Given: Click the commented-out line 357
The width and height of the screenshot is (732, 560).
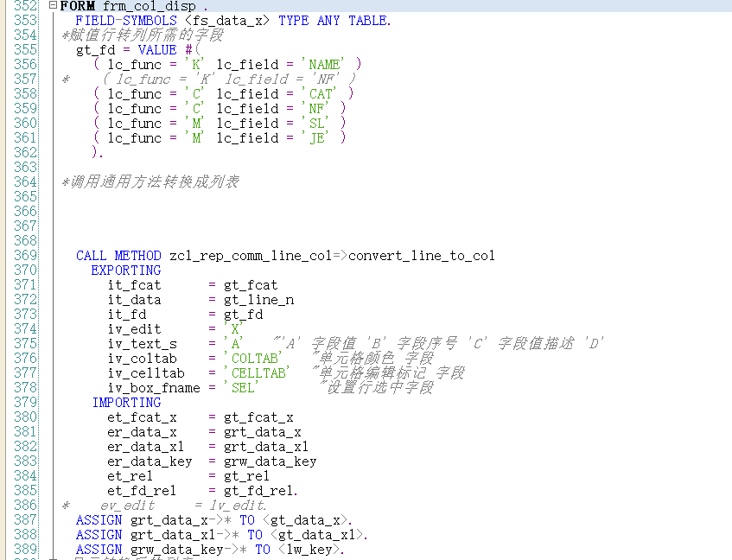Looking at the screenshot, I should coord(209,79).
